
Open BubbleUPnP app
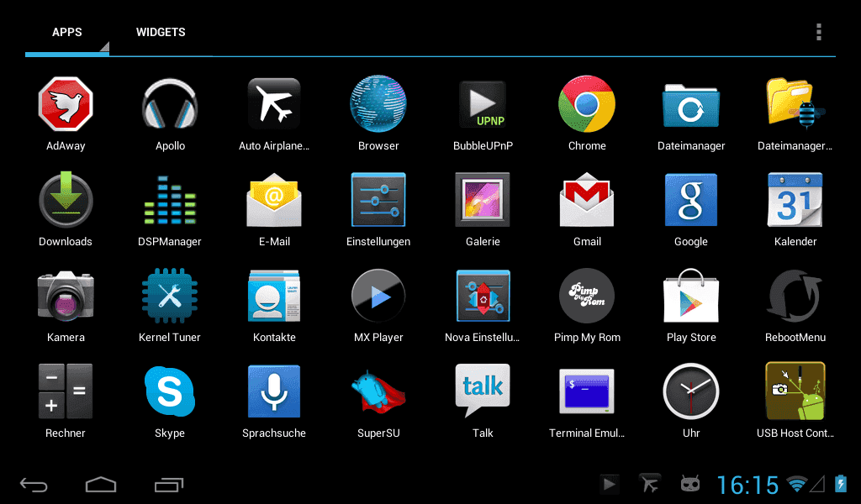[483, 104]
